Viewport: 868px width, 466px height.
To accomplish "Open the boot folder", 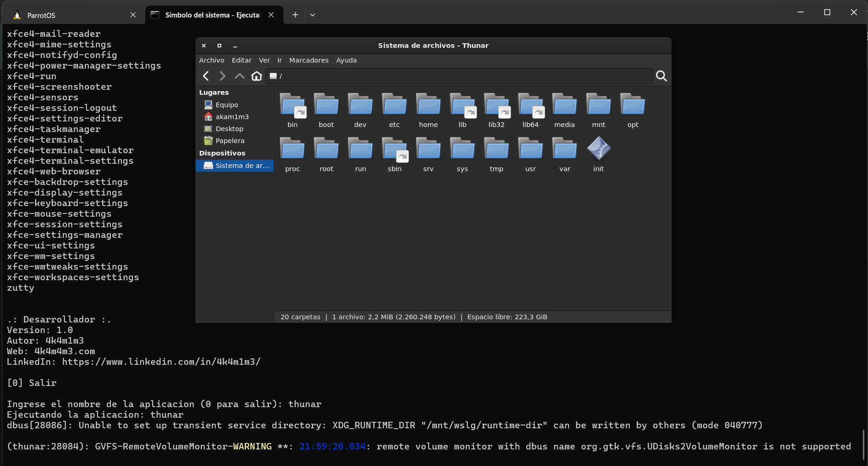I will (327, 111).
